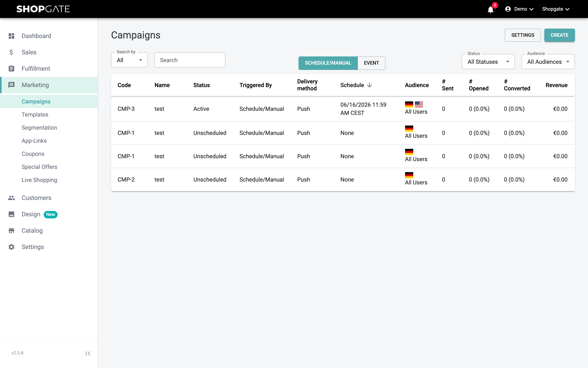The width and height of the screenshot is (588, 368).
Task: Click the Revenue column header
Action: click(x=556, y=85)
